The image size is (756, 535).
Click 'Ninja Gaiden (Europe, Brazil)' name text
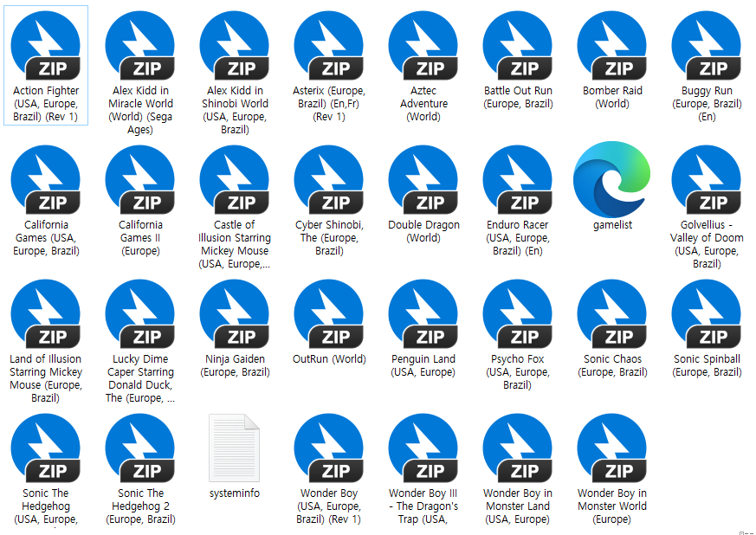(x=235, y=365)
